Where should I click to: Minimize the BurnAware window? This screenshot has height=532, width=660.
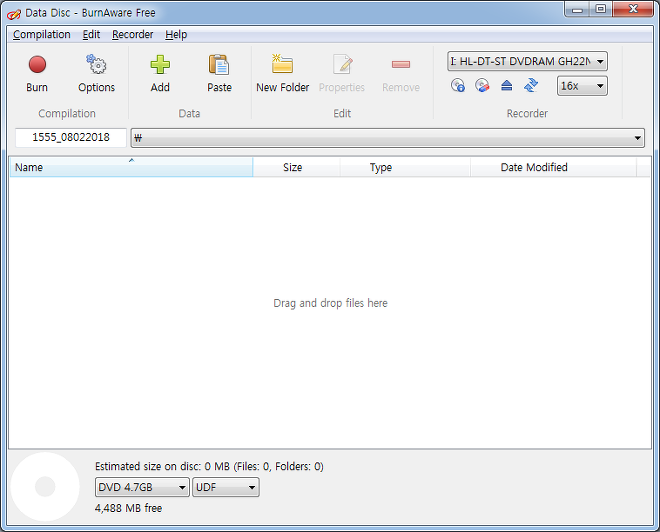(x=577, y=9)
